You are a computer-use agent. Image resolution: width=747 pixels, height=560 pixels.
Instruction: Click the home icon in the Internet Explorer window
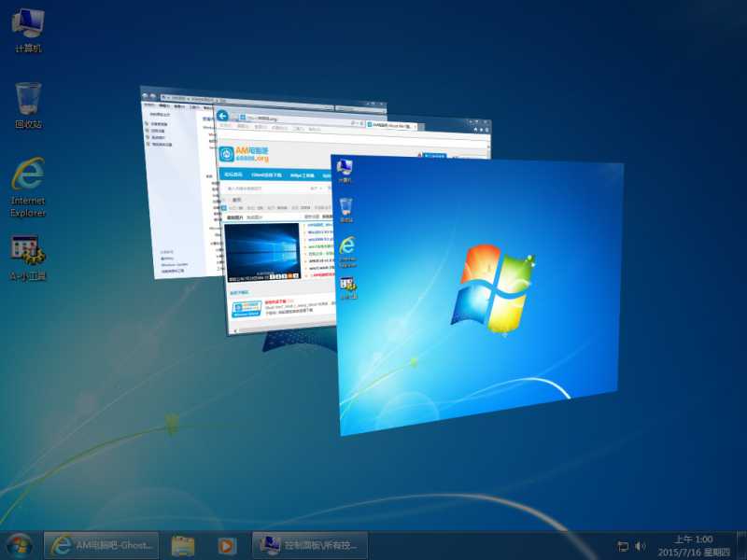click(x=475, y=129)
